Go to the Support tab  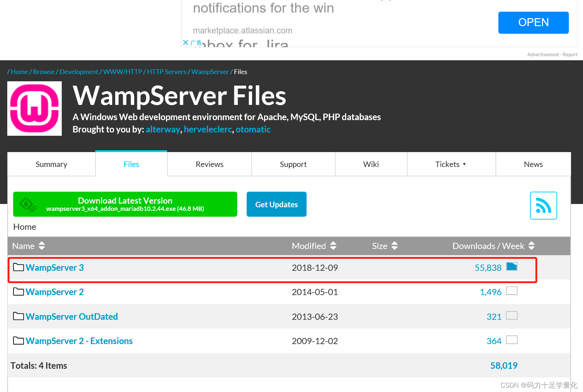tap(293, 164)
